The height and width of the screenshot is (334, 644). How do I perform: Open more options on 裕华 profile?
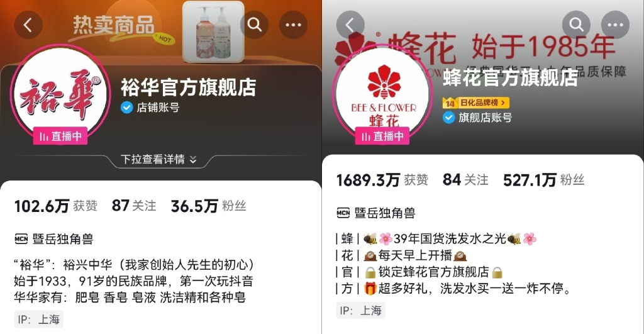coord(293,25)
